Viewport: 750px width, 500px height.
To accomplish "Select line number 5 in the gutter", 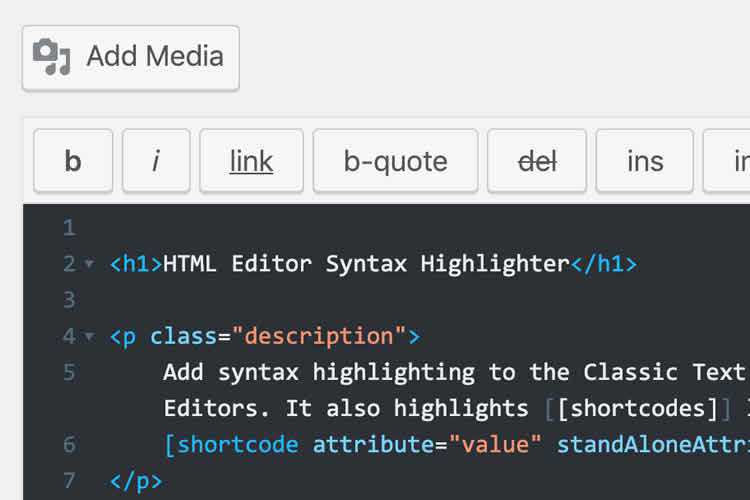I will click(69, 372).
